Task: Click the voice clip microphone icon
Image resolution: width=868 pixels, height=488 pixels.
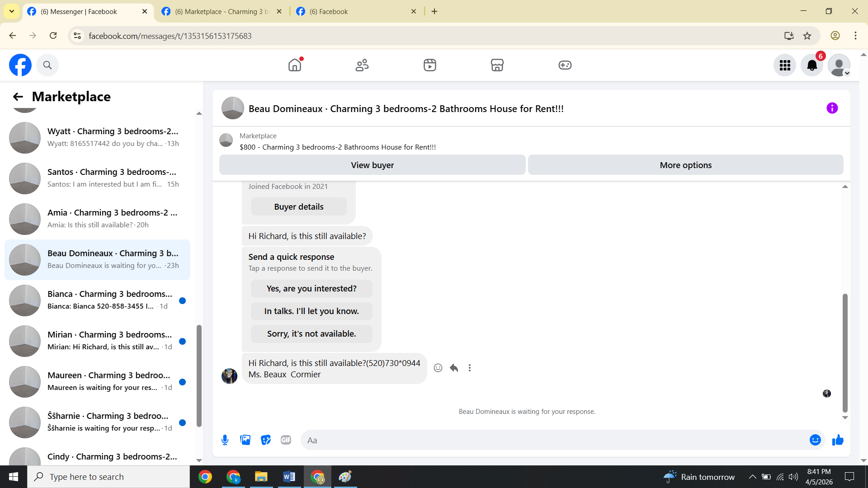Action: click(x=225, y=440)
